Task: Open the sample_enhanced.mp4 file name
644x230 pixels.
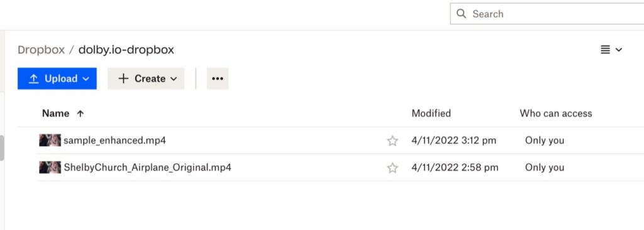Action: (x=114, y=141)
